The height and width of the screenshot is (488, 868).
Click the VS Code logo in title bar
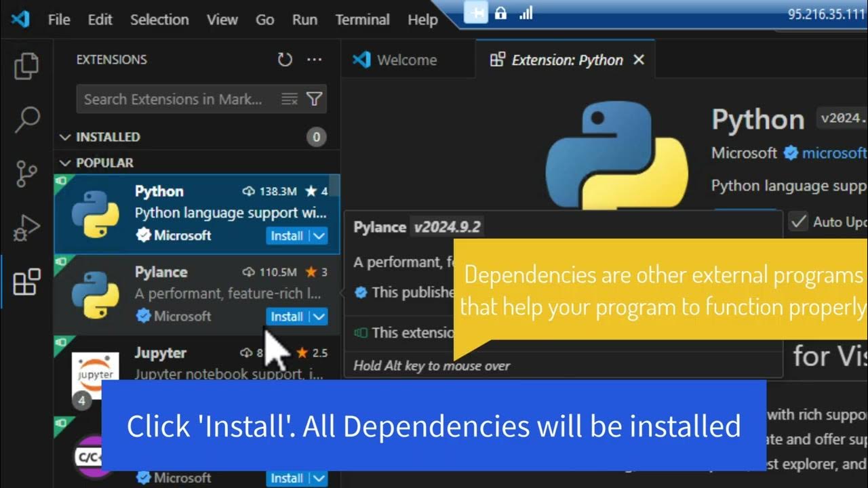pos(20,19)
